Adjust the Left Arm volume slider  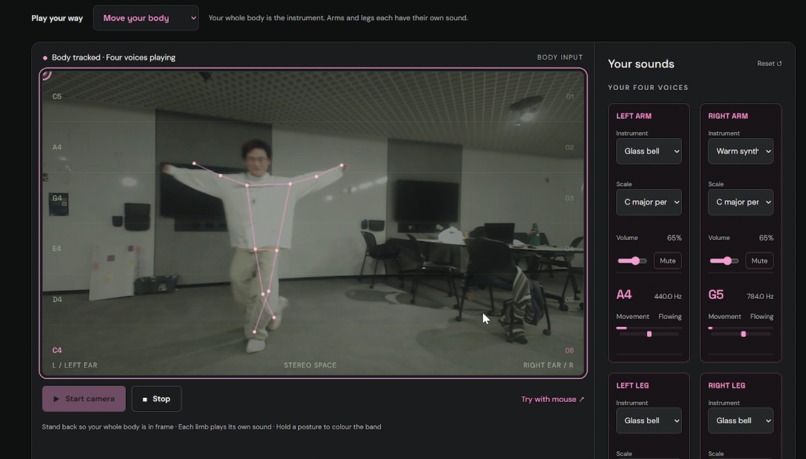click(x=632, y=261)
